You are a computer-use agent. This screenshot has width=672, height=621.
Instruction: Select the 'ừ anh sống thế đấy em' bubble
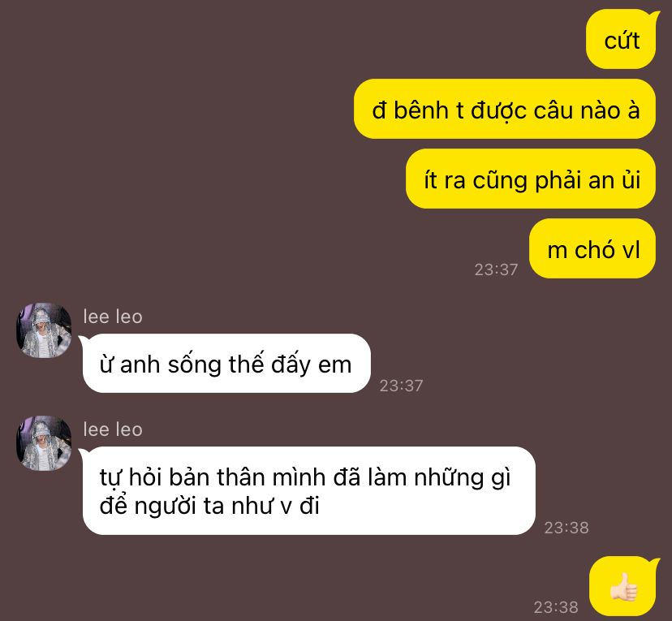point(225,364)
